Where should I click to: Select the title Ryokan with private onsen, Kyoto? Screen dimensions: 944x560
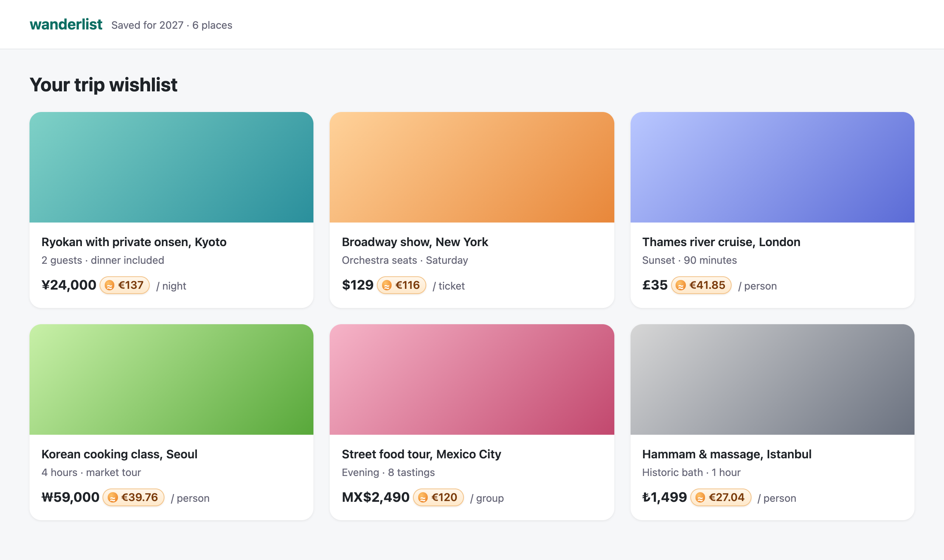tap(134, 242)
